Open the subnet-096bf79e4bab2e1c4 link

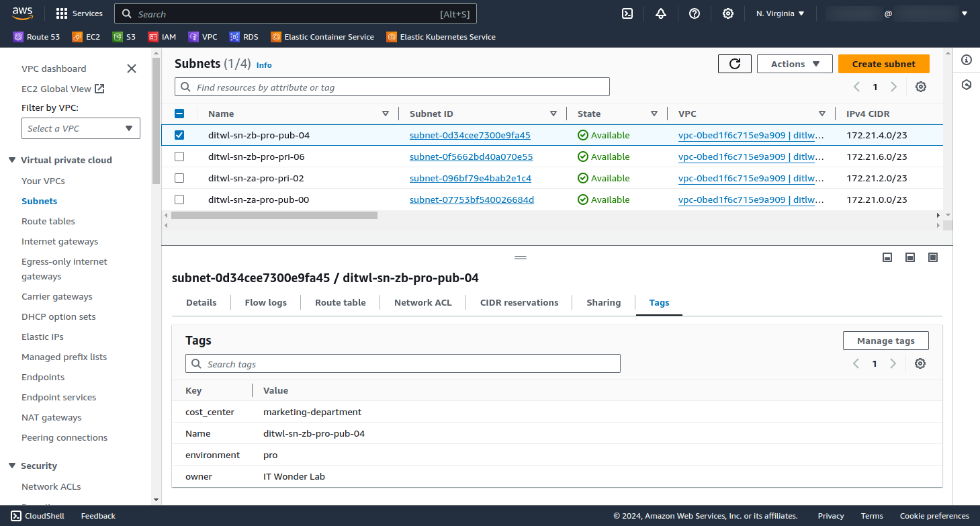pos(470,178)
